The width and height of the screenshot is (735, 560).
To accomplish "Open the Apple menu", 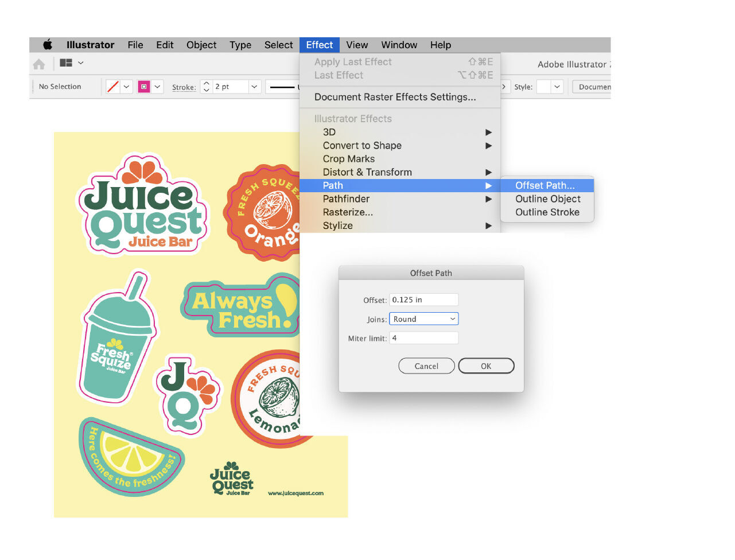I will pyautogui.click(x=48, y=45).
